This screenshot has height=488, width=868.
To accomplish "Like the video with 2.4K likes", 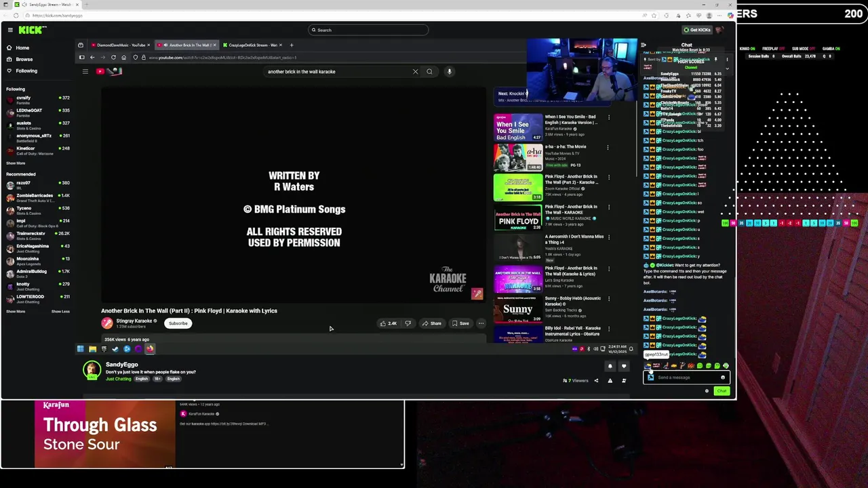I will (x=388, y=323).
